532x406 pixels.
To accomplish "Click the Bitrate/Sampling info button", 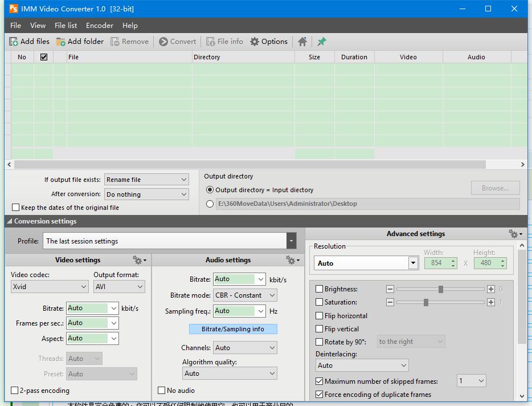I will 233,329.
